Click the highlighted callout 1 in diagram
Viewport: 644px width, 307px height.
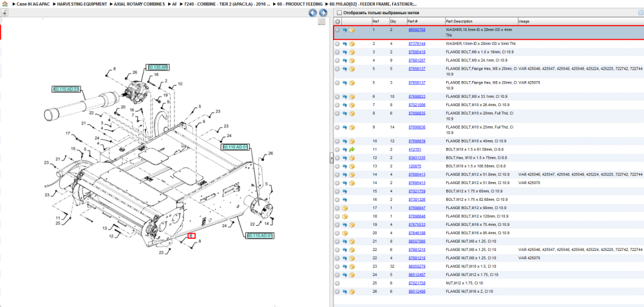[191, 236]
